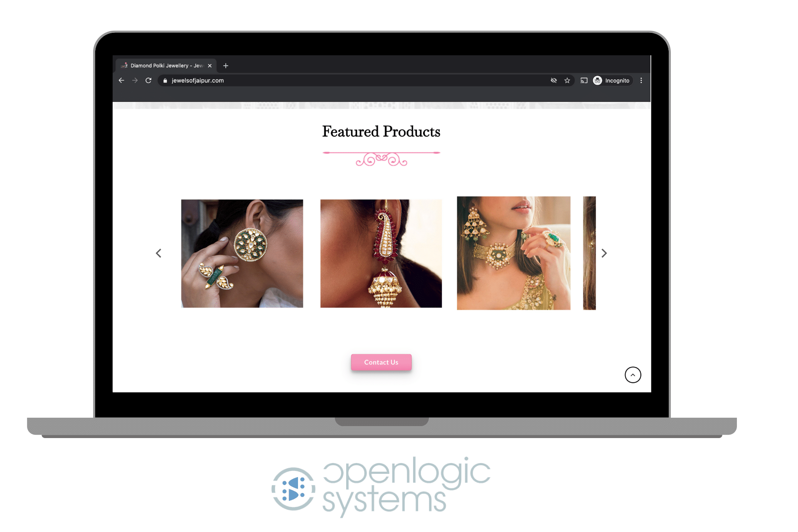Click the browser bookmark star icon
This screenshot has width=798, height=532.
[566, 80]
